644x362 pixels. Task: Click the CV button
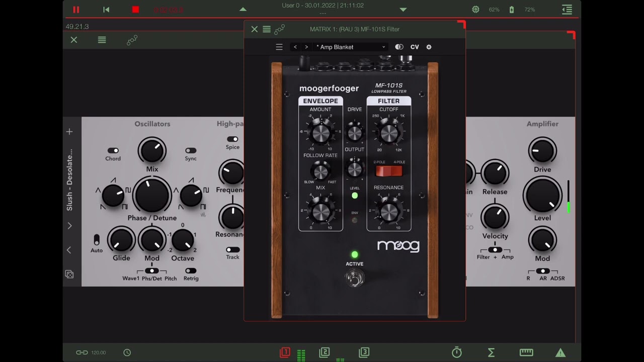(x=415, y=47)
